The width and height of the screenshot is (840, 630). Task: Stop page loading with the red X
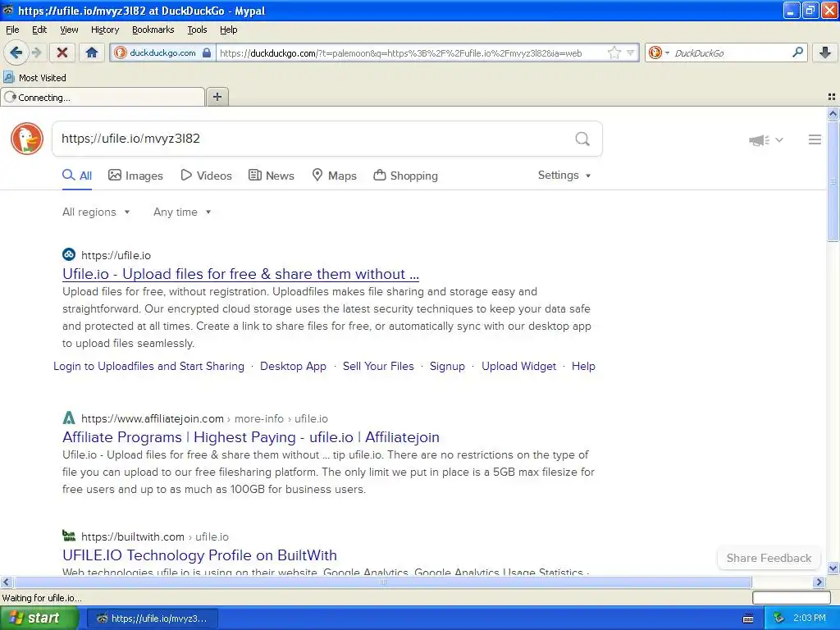pyautogui.click(x=62, y=52)
